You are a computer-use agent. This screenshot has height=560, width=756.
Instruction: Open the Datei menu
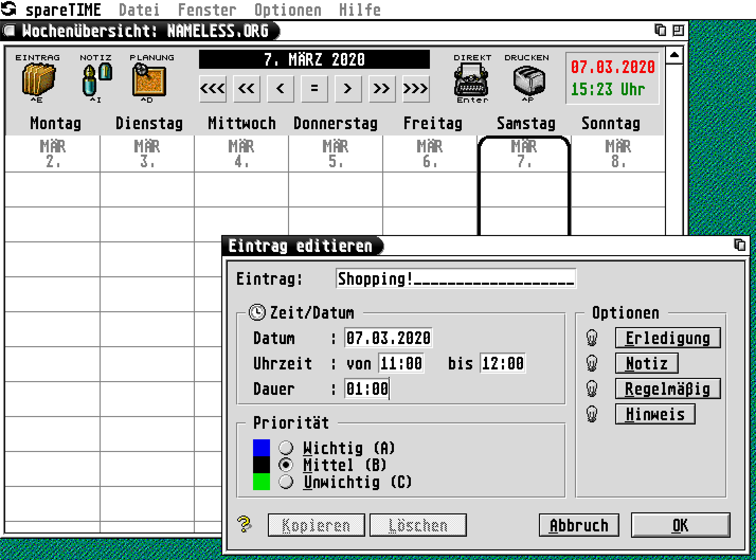pyautogui.click(x=140, y=8)
